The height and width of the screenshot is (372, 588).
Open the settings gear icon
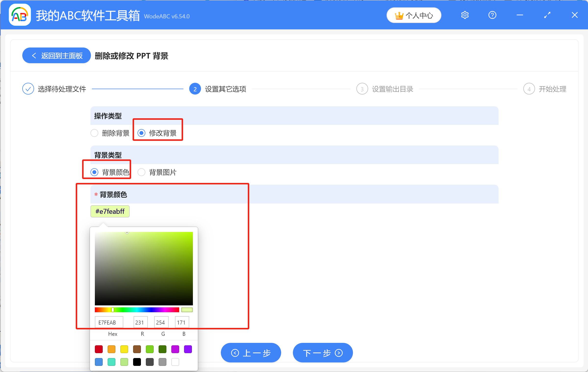tap(465, 15)
